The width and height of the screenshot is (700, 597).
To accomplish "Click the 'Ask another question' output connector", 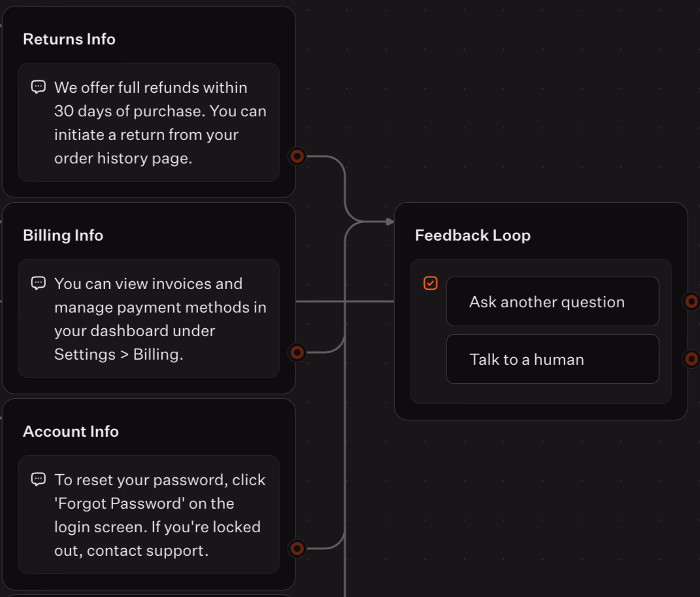I will [691, 301].
